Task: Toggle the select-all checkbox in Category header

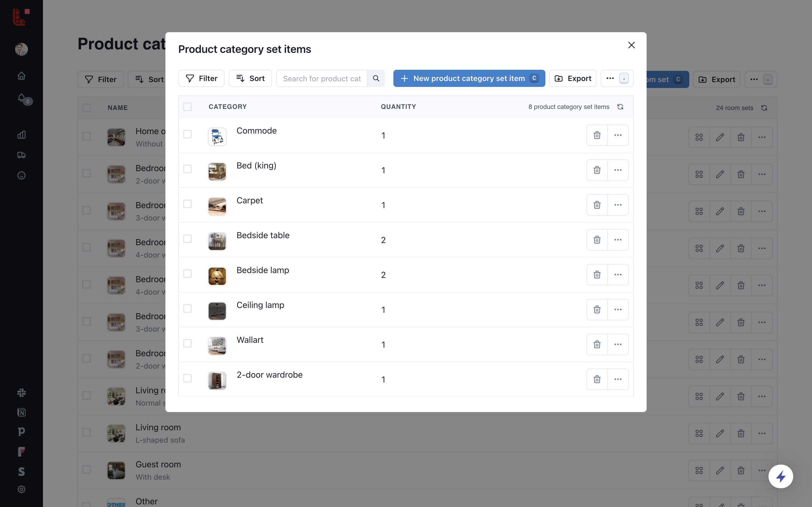Action: tap(187, 107)
